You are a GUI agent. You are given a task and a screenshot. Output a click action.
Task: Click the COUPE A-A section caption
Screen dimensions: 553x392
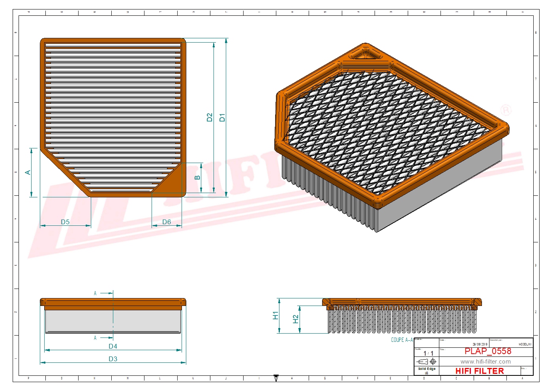coord(402,340)
